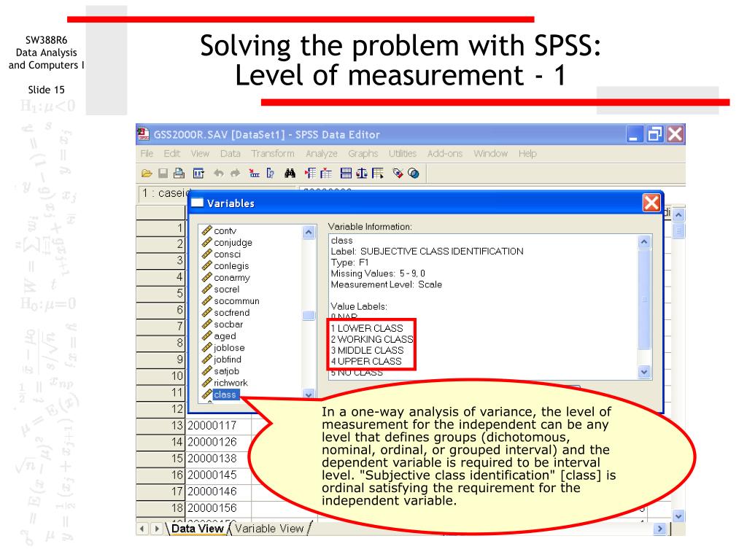Open the Graphs menu

363,153
